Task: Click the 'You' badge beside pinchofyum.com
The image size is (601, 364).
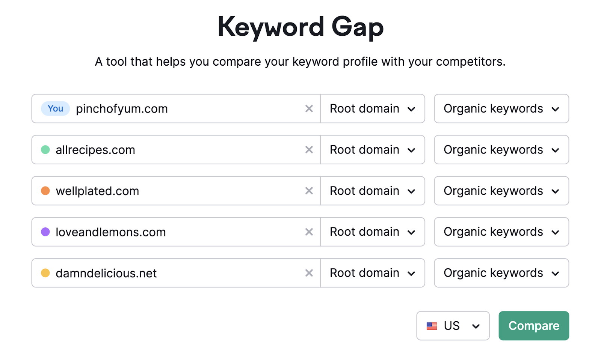Action: point(55,108)
